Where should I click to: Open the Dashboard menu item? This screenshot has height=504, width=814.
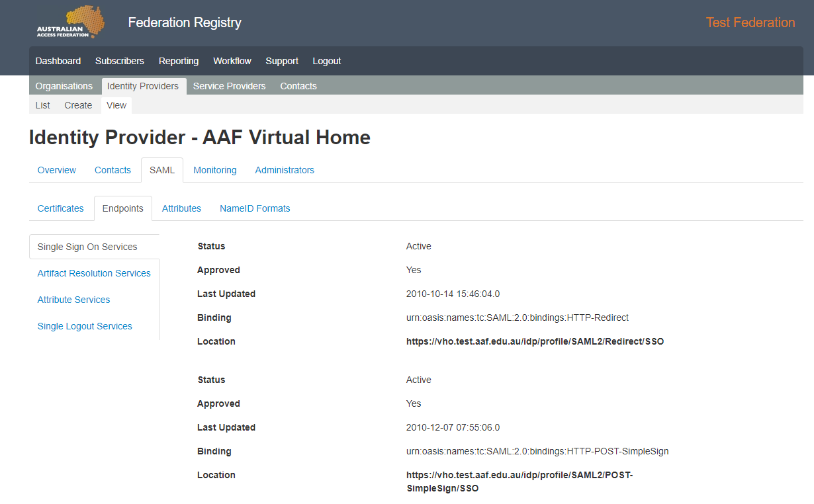pos(58,61)
